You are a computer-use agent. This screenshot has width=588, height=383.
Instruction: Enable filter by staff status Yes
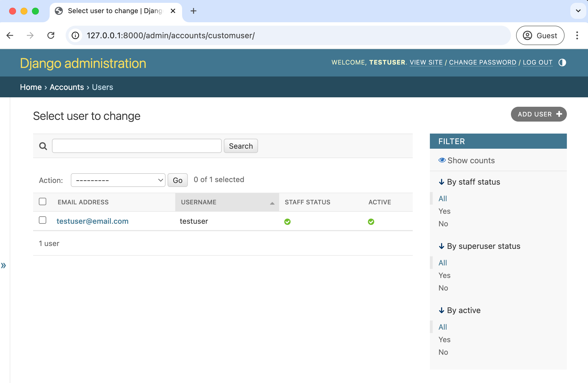[444, 210]
